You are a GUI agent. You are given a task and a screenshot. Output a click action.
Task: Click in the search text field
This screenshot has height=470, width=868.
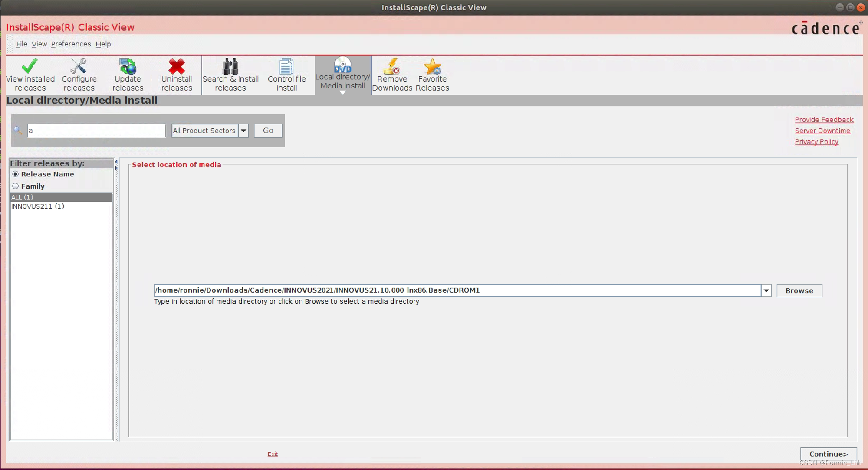[96, 131]
